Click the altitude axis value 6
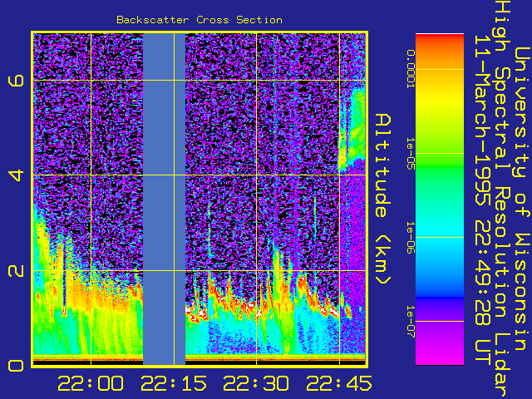 point(17,81)
